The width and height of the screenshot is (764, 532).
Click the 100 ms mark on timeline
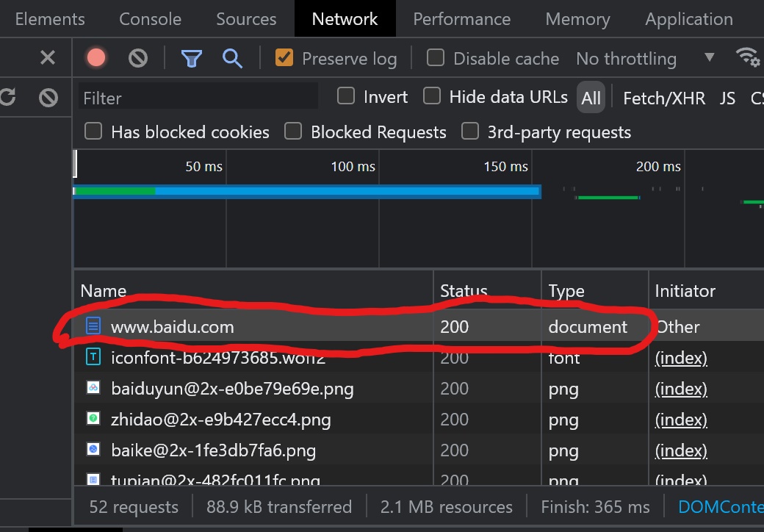(353, 167)
